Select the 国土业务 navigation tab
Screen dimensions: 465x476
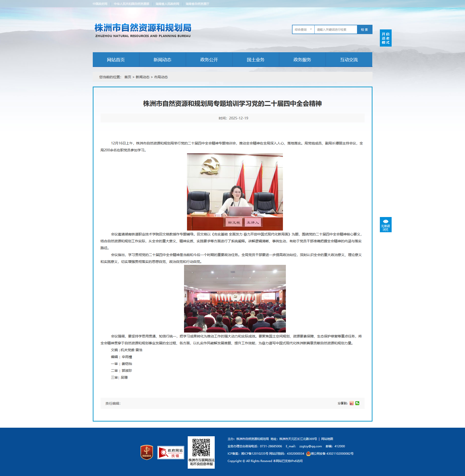pos(256,60)
